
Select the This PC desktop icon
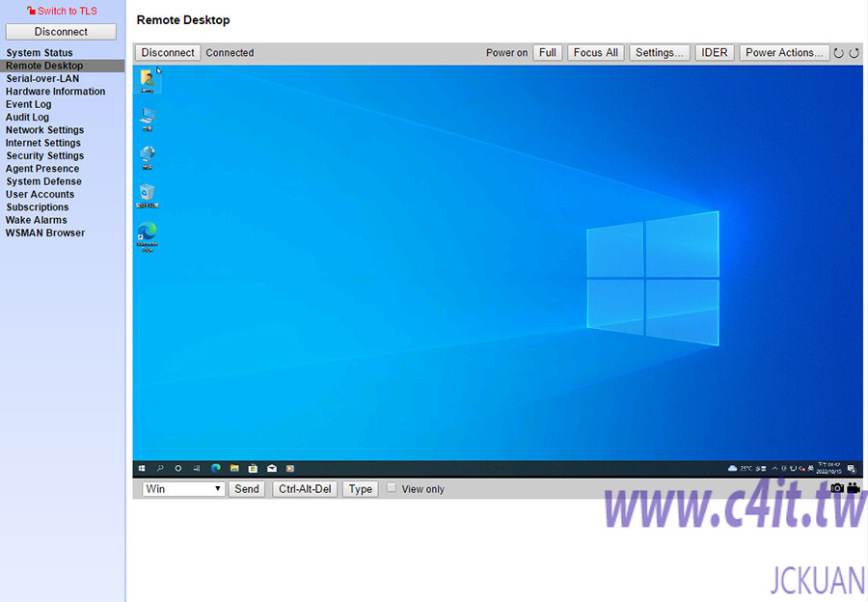click(x=148, y=120)
